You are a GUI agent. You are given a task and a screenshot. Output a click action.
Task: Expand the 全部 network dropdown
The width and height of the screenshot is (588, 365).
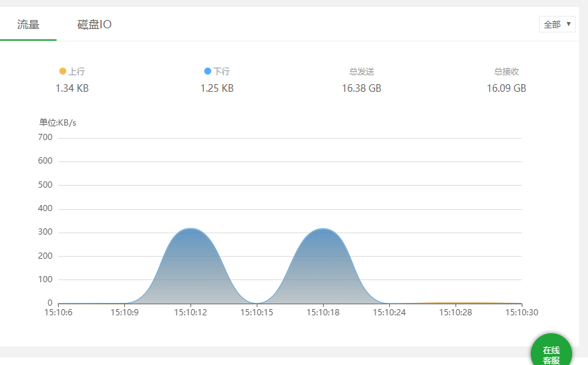[x=556, y=24]
